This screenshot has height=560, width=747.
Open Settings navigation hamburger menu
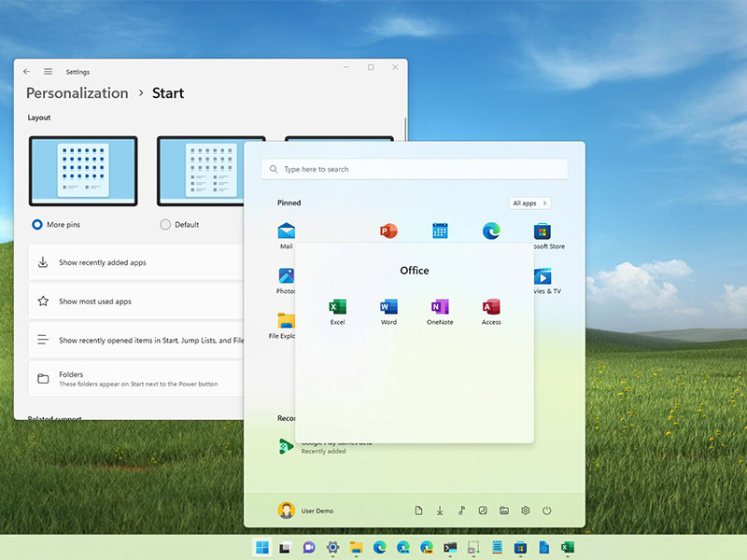coord(49,72)
